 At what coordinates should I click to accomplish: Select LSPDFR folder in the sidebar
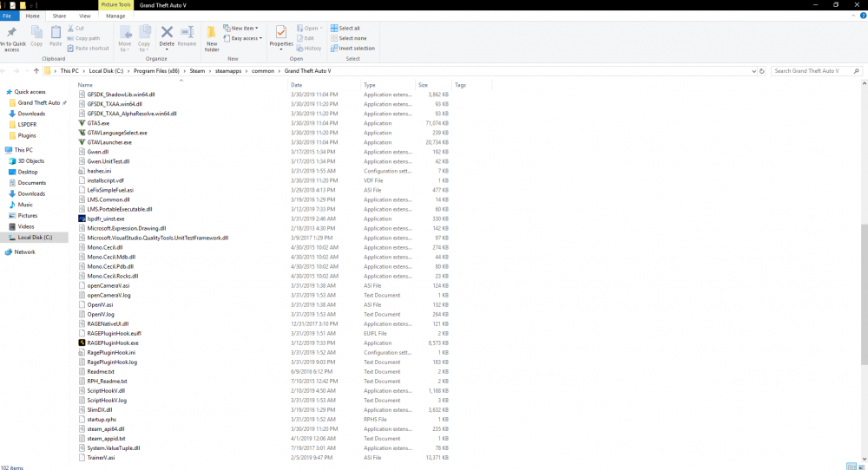pyautogui.click(x=27, y=124)
